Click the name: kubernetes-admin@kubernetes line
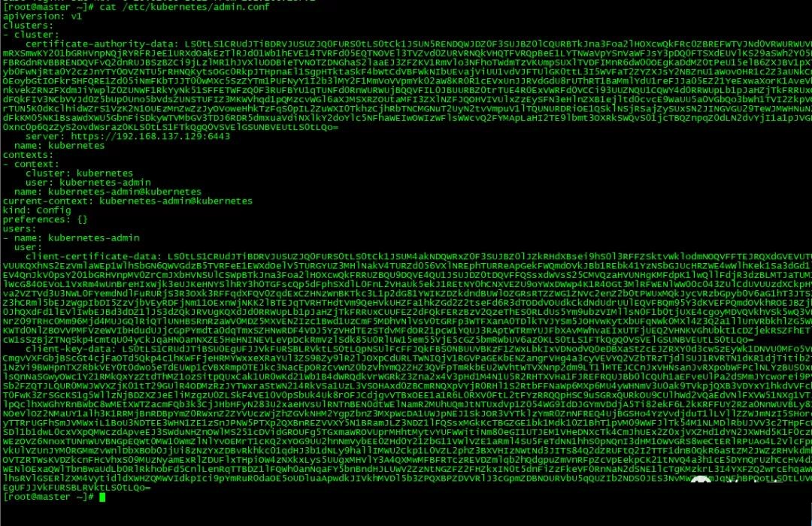 (108, 192)
